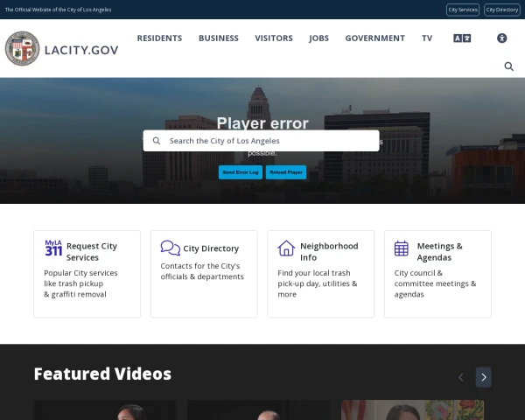This screenshot has width=525, height=420.
Task: Click the City Services top bar button
Action: pyautogui.click(x=463, y=10)
